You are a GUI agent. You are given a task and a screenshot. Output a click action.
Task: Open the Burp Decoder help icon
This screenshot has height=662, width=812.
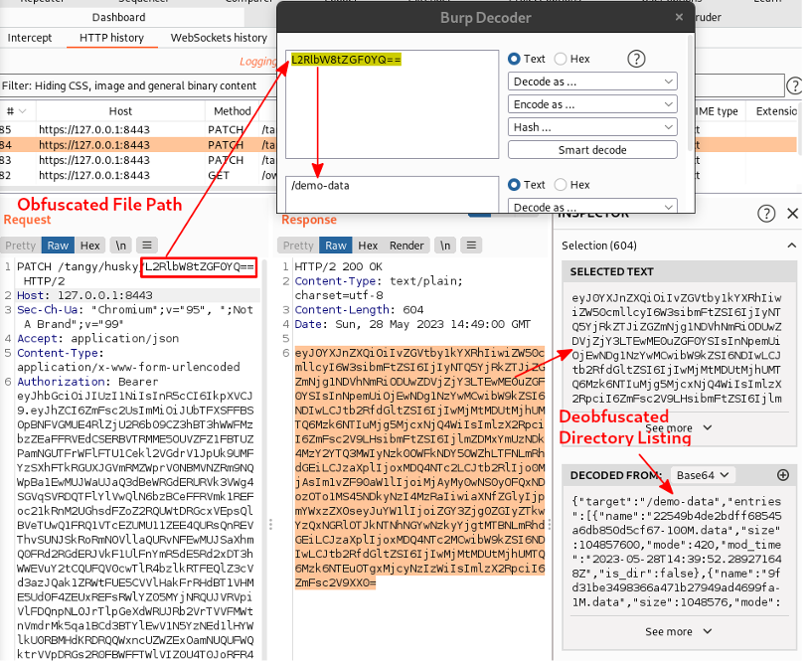pos(637,59)
